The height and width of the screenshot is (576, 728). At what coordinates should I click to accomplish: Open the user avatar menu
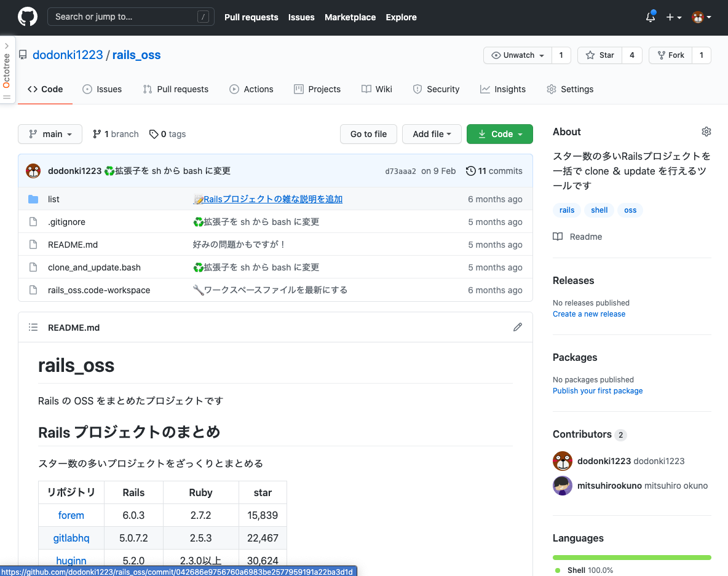(x=701, y=17)
